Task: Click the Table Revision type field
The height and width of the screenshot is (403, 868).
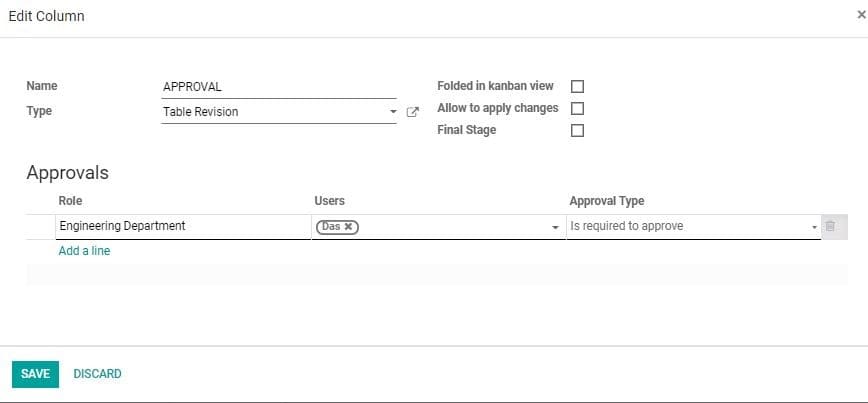Action: (x=272, y=112)
